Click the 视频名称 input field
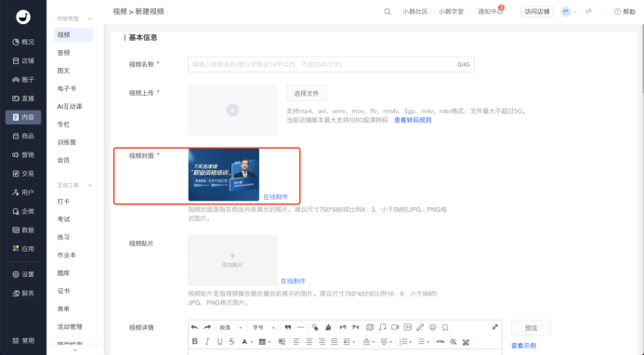This screenshot has width=644, height=355. pos(331,64)
